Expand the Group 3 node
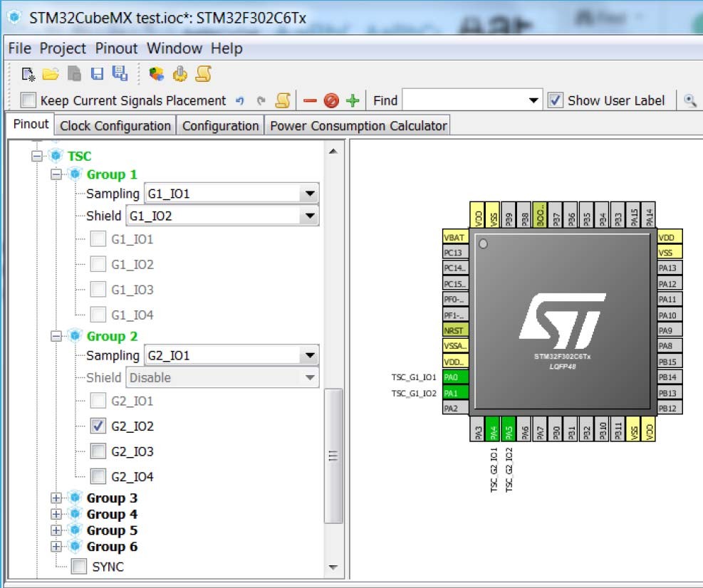This screenshot has height=588, width=703. pyautogui.click(x=56, y=498)
